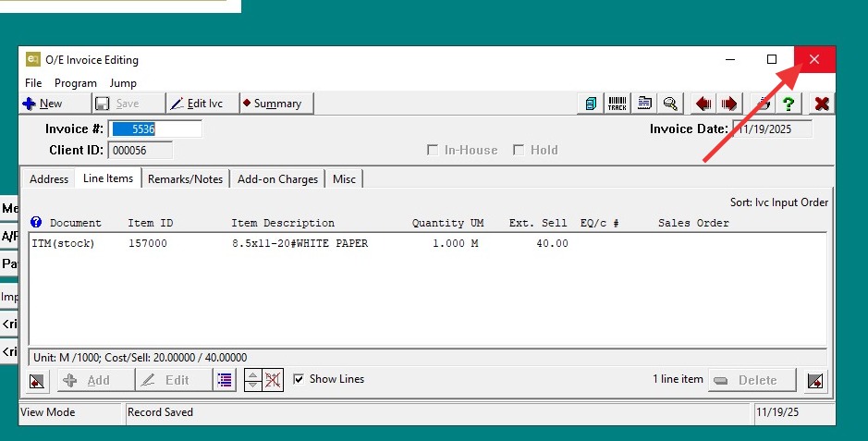Click 8.5x11-20#WHITE PAPER description
The height and width of the screenshot is (441, 868).
coord(300,243)
